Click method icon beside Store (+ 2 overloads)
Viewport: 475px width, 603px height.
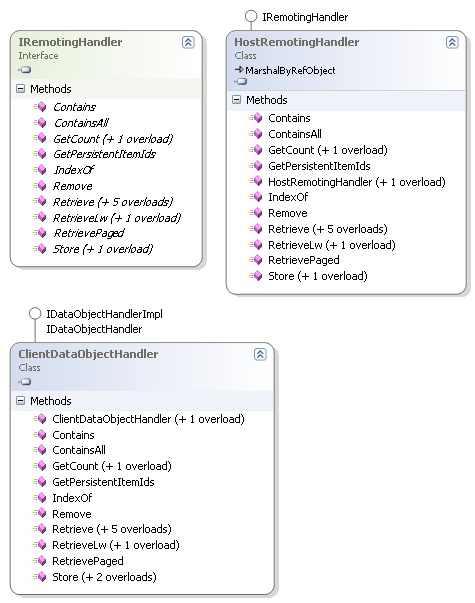click(40, 576)
